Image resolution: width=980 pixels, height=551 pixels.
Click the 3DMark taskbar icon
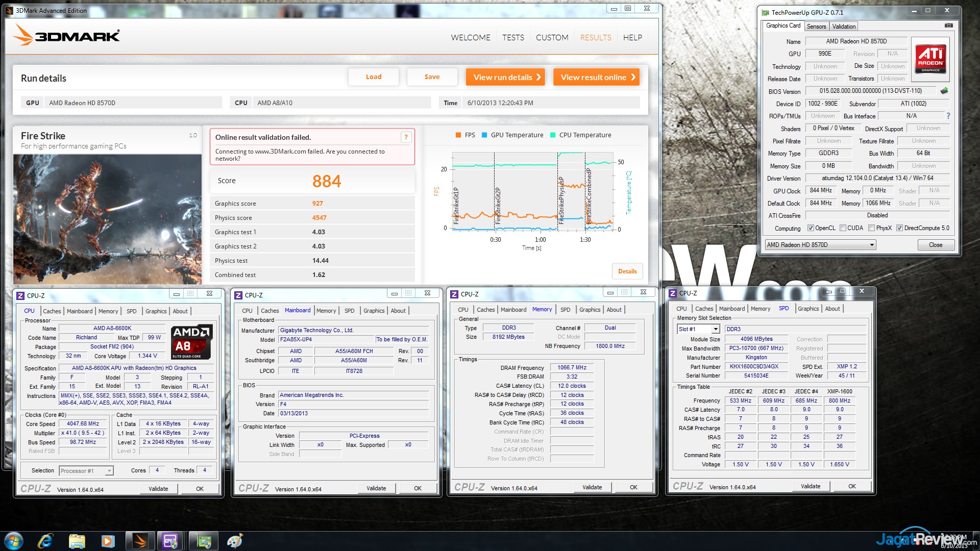(x=139, y=541)
